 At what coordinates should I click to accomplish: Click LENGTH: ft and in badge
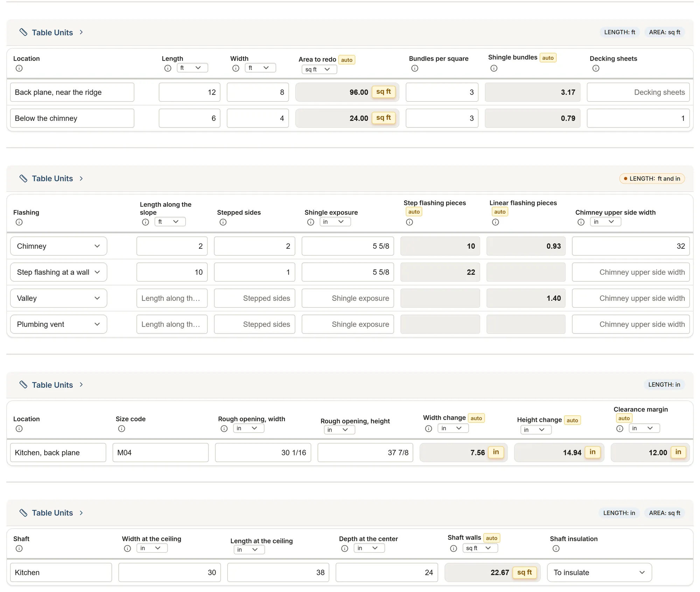tap(652, 179)
